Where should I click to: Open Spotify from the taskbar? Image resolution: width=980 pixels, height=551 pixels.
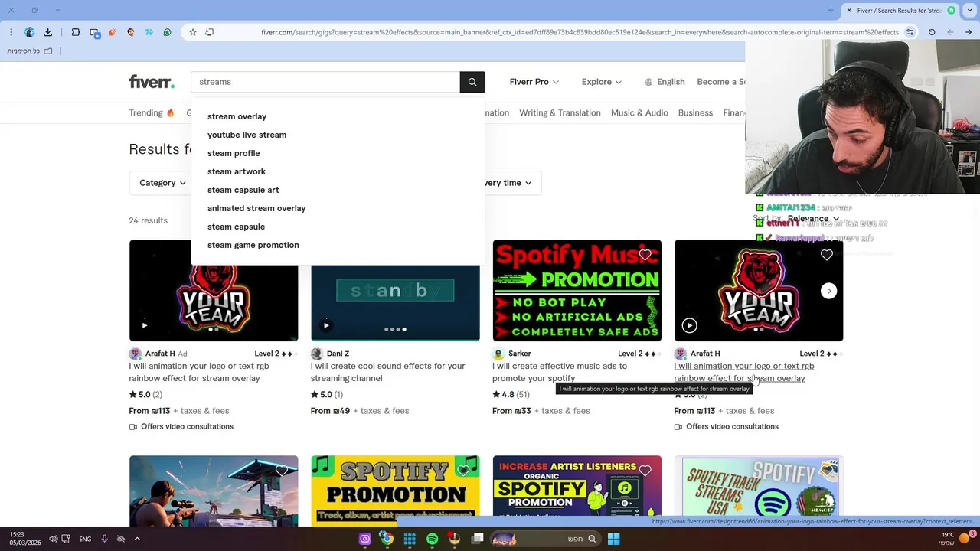coord(432,539)
